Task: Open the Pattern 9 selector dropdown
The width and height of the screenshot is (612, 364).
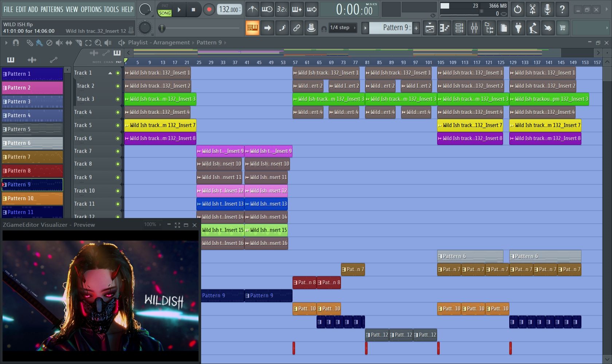Action: coord(391,28)
